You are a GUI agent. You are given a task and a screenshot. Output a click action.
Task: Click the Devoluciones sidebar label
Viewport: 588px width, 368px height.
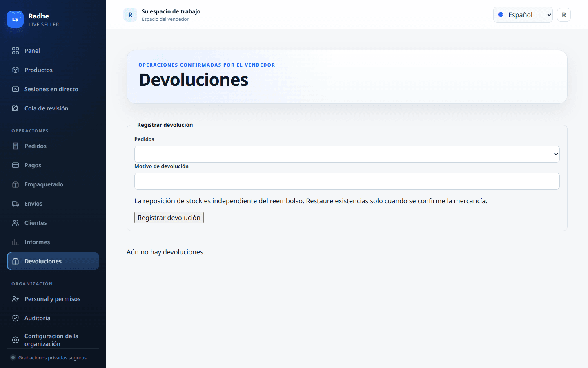click(x=43, y=261)
